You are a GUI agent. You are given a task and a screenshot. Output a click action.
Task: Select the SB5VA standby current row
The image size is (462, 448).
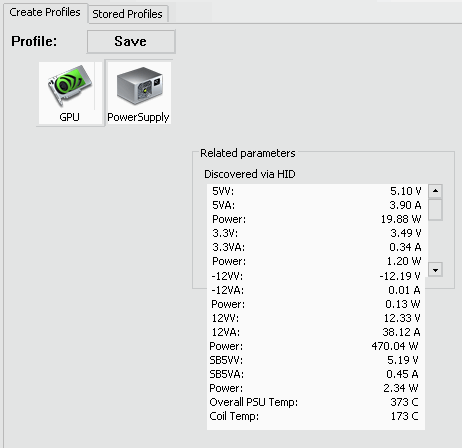(316, 374)
